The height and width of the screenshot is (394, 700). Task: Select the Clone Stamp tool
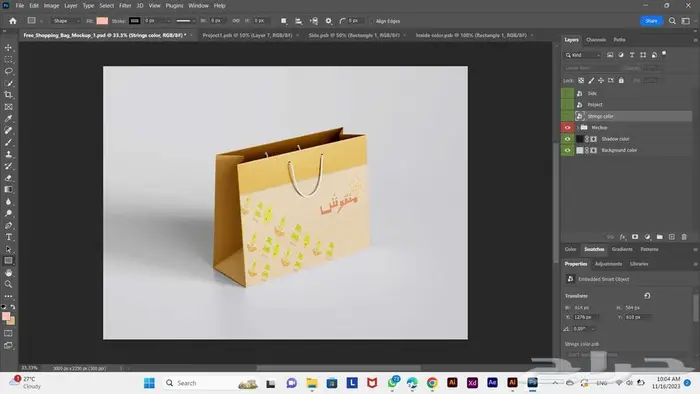coord(8,154)
